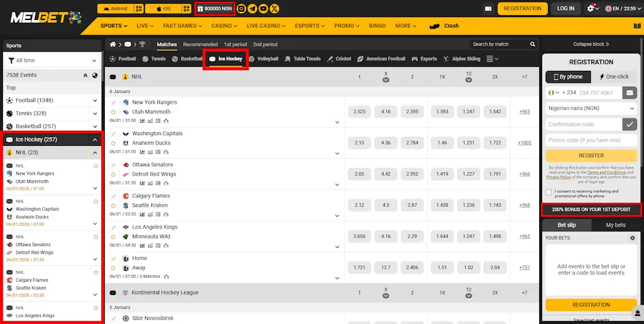Expand the Tennis (328) sidebar category
644x324 pixels.
tap(95, 114)
